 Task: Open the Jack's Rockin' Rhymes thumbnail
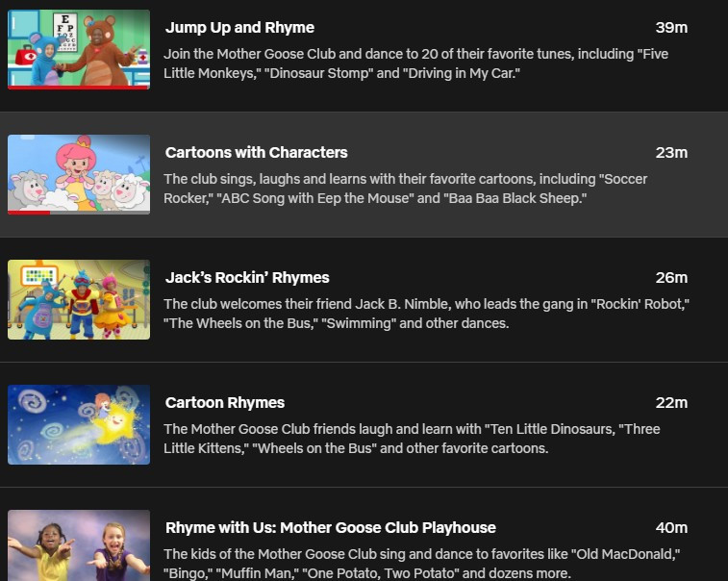click(x=79, y=299)
